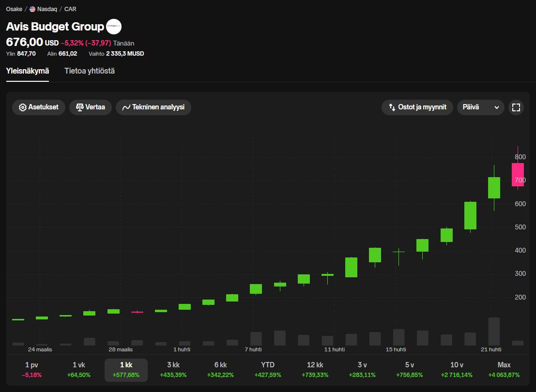Click the US flag icon next to Nasdaq

coord(32,9)
